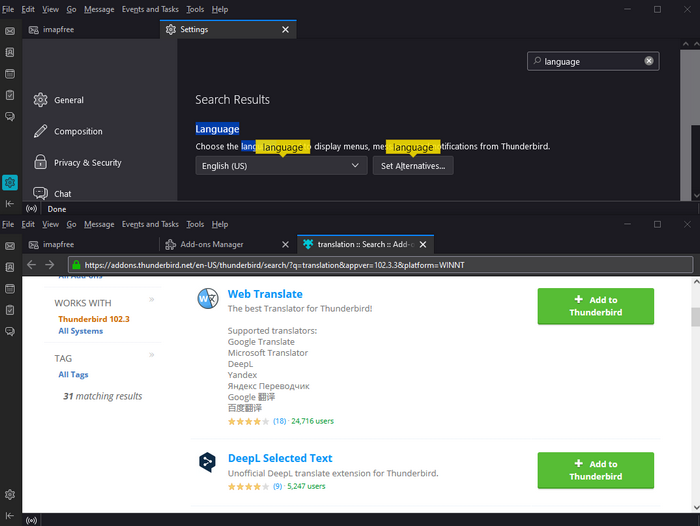Open Web Translate (18) reviews link
Screen dimensions: 700x526
pyautogui.click(x=279, y=421)
